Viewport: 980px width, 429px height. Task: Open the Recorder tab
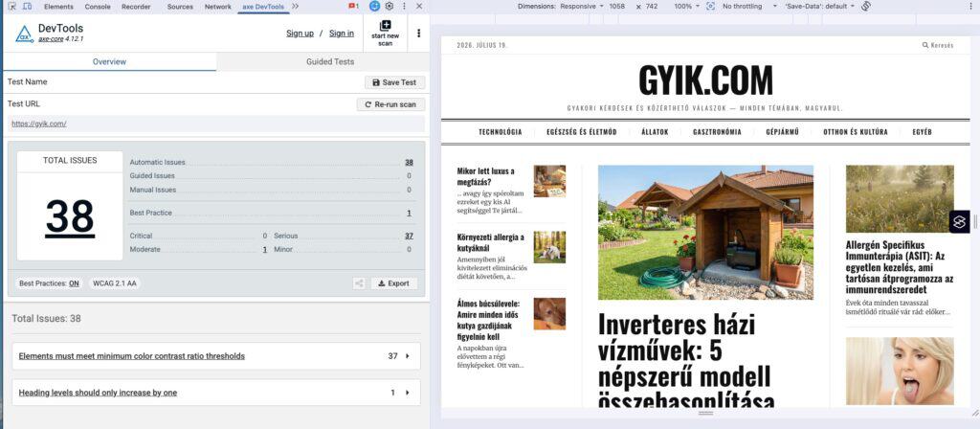click(x=136, y=7)
